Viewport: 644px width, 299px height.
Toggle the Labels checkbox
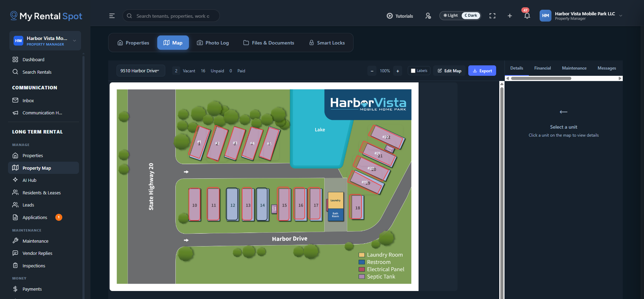(x=413, y=71)
